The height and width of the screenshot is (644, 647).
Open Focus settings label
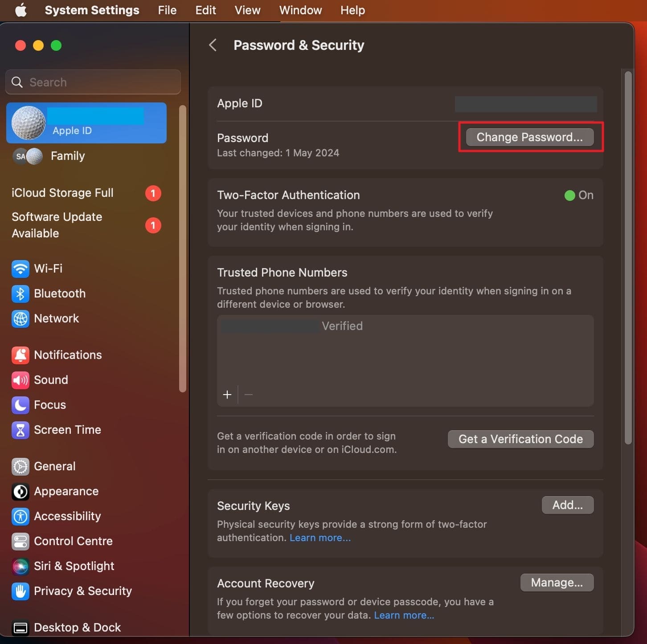coord(50,405)
